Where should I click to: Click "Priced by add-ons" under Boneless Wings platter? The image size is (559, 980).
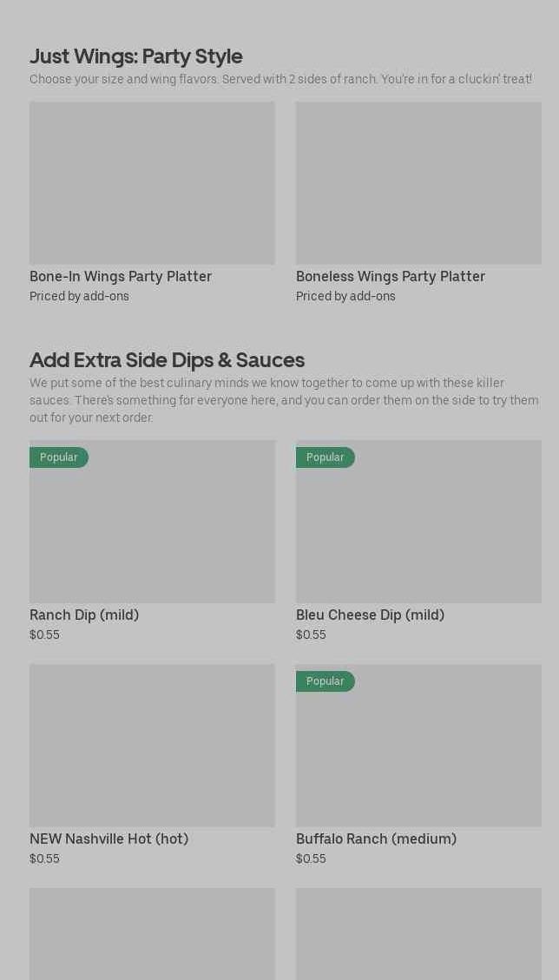[345, 296]
